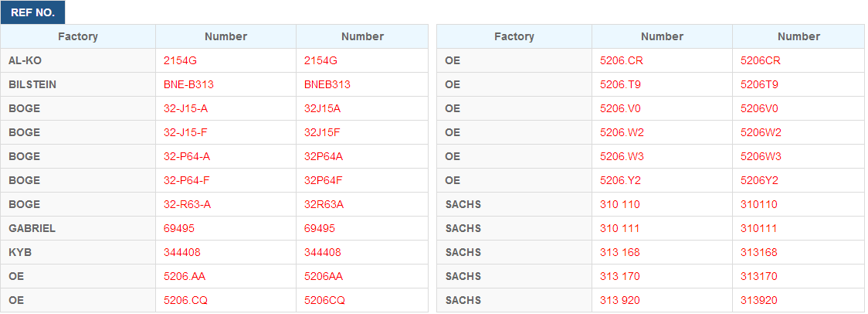Image resolution: width=868 pixels, height=314 pixels.
Task: Click the BOGE 32J15F compact number
Action: click(x=322, y=132)
